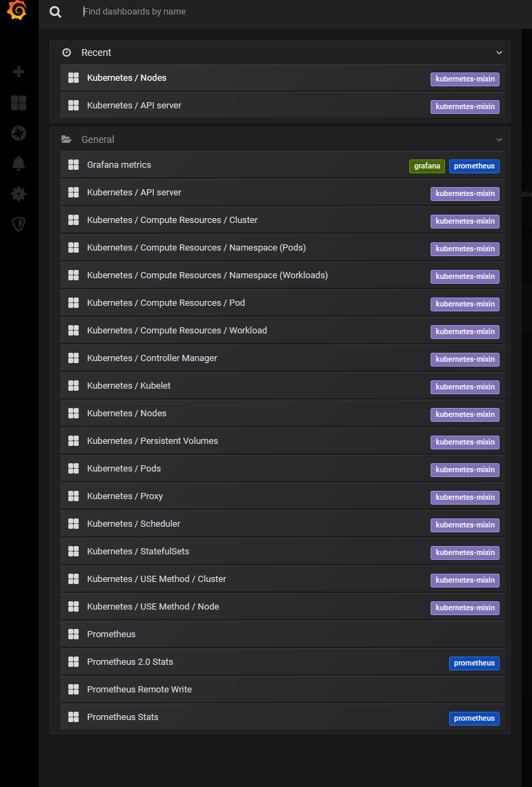Click kubernetes-mixin tag on Persistent Volumes row

tap(465, 443)
